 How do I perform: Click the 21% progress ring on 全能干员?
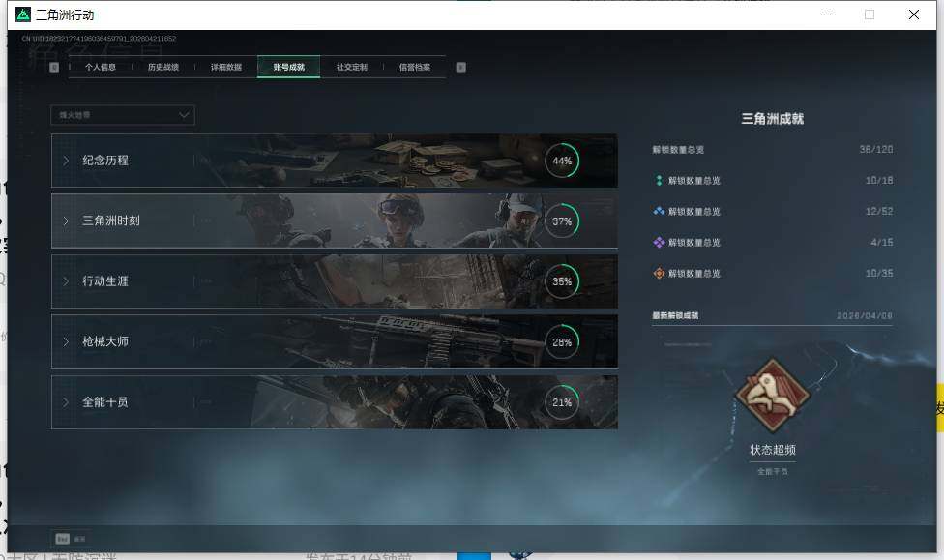pos(562,402)
